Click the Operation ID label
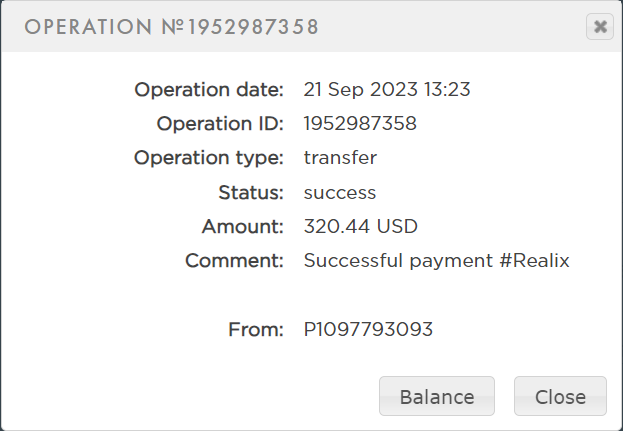Screen dimensions: 623x431 [220, 124]
